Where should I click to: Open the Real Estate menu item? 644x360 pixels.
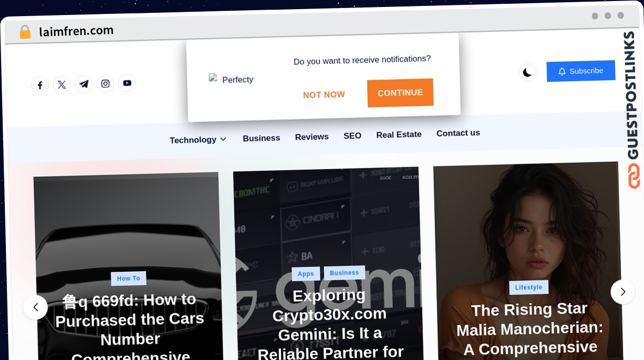coord(399,134)
